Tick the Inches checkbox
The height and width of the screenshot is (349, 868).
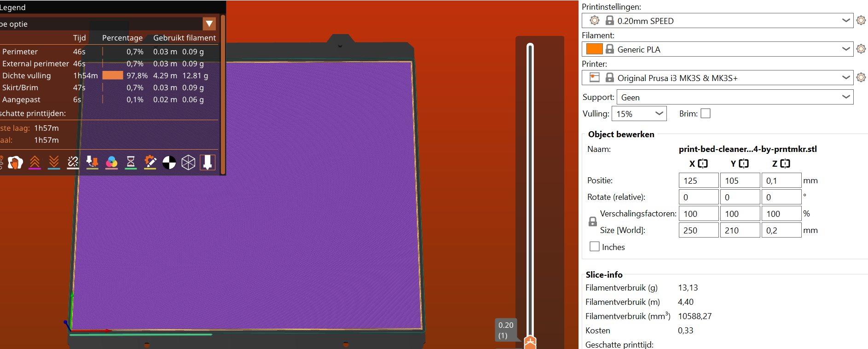coord(595,246)
